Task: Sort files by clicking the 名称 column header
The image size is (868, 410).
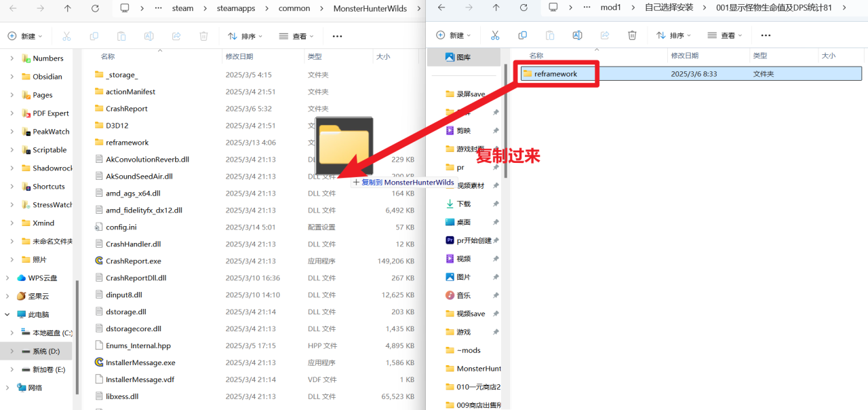Action: click(x=107, y=57)
